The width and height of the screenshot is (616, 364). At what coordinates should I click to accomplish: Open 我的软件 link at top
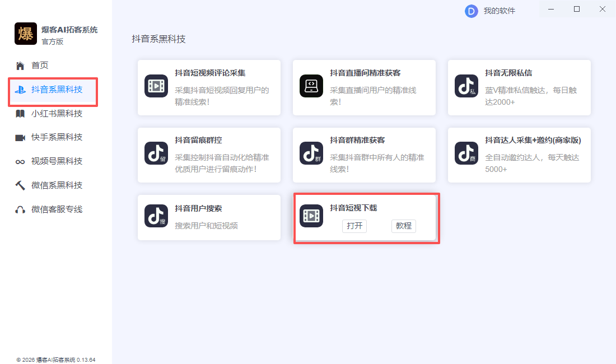tap(500, 11)
